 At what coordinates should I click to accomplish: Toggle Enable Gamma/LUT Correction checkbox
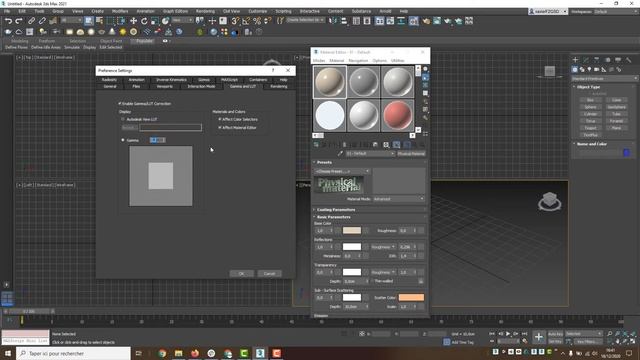pyautogui.click(x=120, y=104)
